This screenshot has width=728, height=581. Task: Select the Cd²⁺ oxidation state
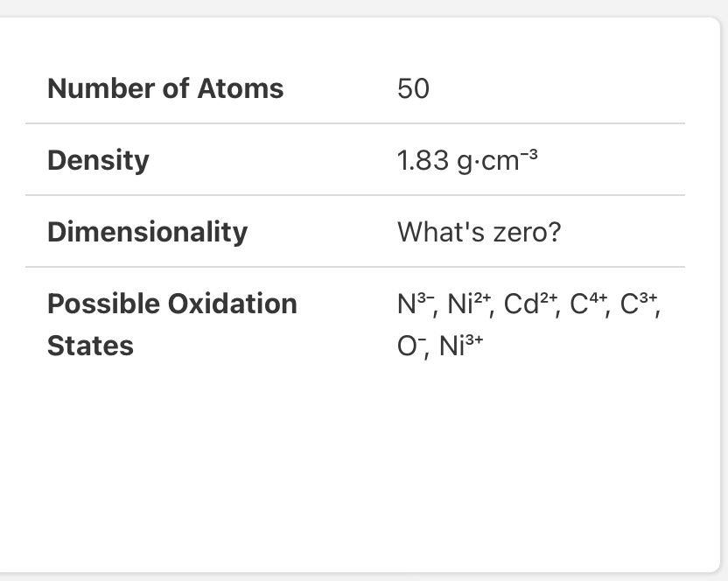(530, 304)
